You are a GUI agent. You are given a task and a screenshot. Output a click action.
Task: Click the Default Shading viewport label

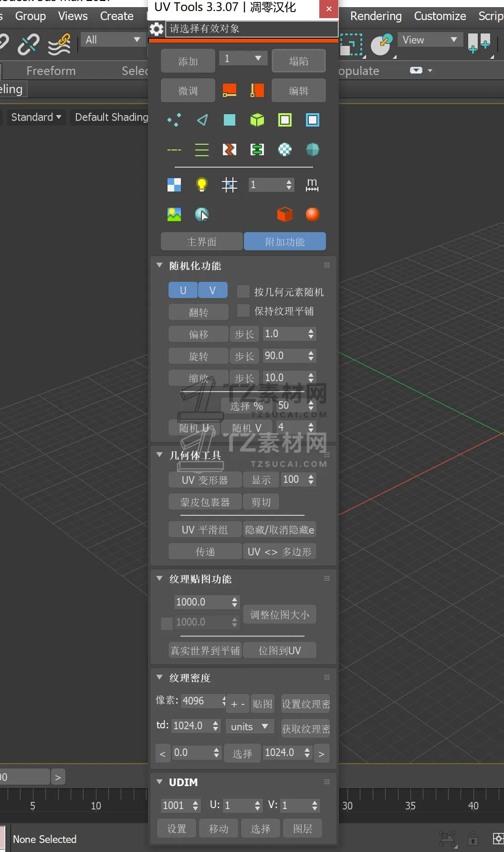(x=112, y=117)
